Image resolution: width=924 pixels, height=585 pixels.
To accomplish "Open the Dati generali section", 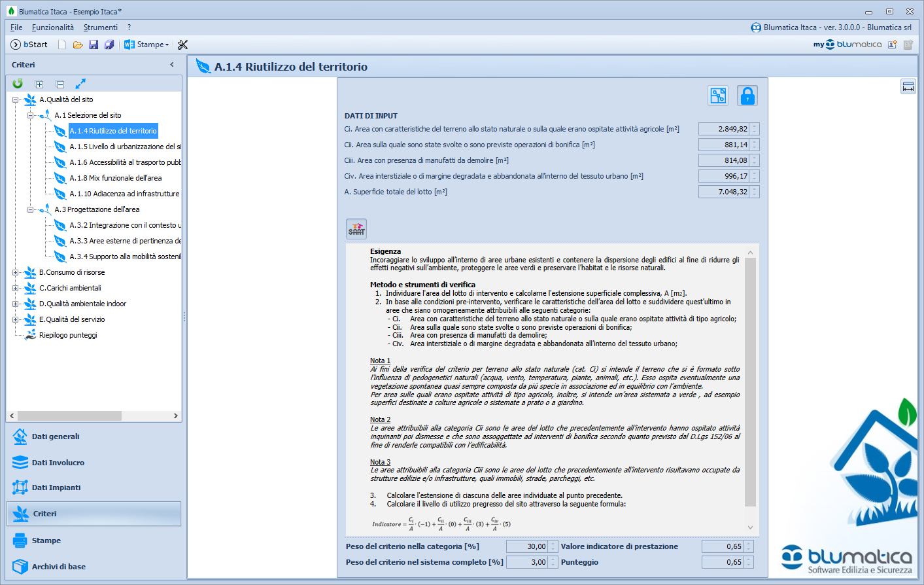I will [94, 436].
